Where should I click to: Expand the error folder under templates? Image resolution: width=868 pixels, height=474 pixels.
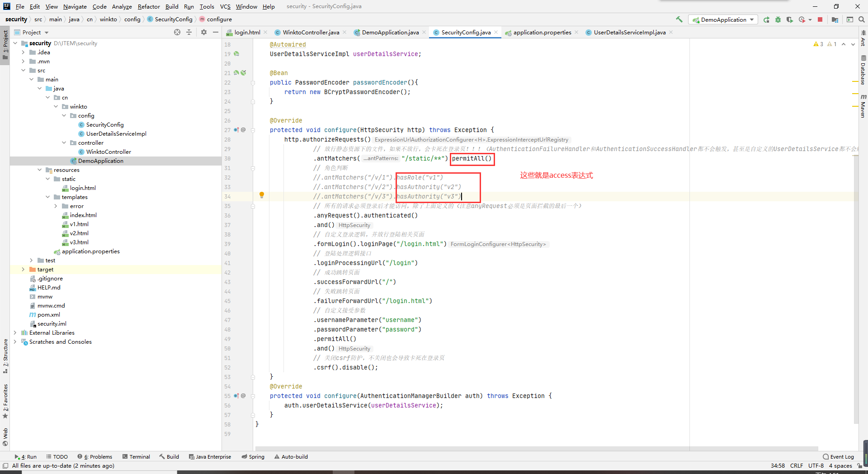[56, 206]
